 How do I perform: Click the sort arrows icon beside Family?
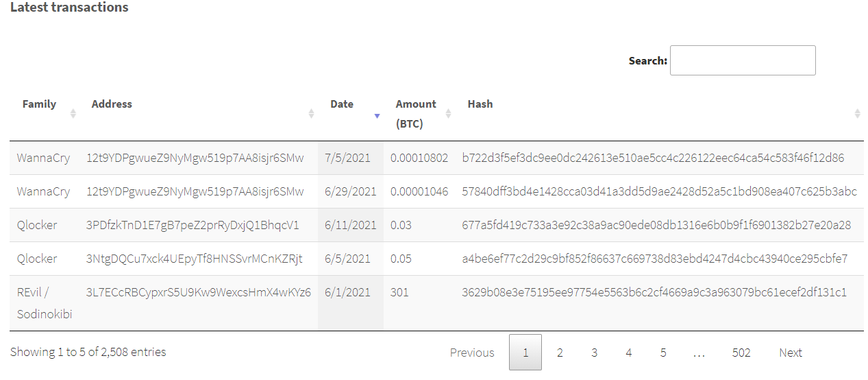pyautogui.click(x=73, y=114)
